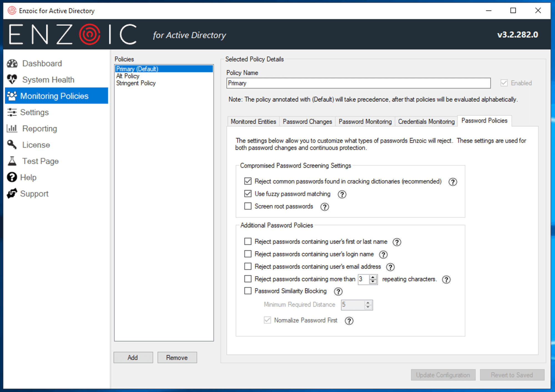Click the Help question mark icon in sidebar
Screen dimensions: 555x392
coord(12,177)
